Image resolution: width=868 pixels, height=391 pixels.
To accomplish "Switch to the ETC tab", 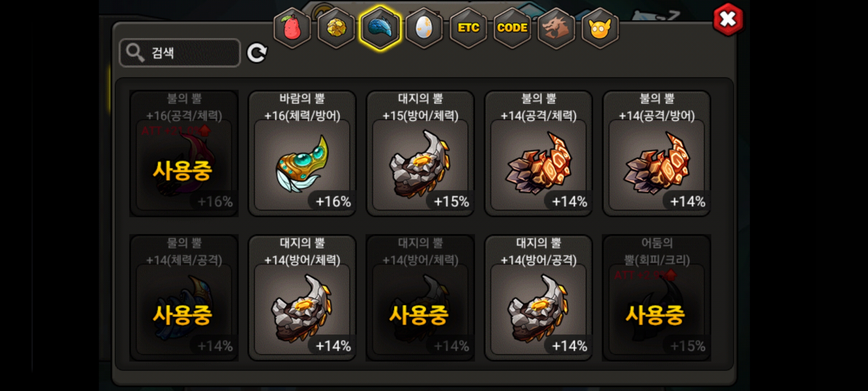I will point(468,28).
